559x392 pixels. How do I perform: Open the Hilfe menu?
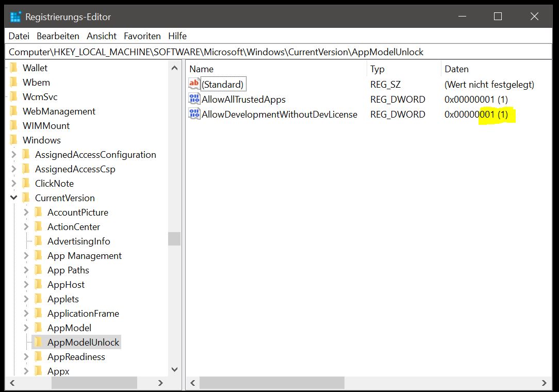pyautogui.click(x=177, y=36)
